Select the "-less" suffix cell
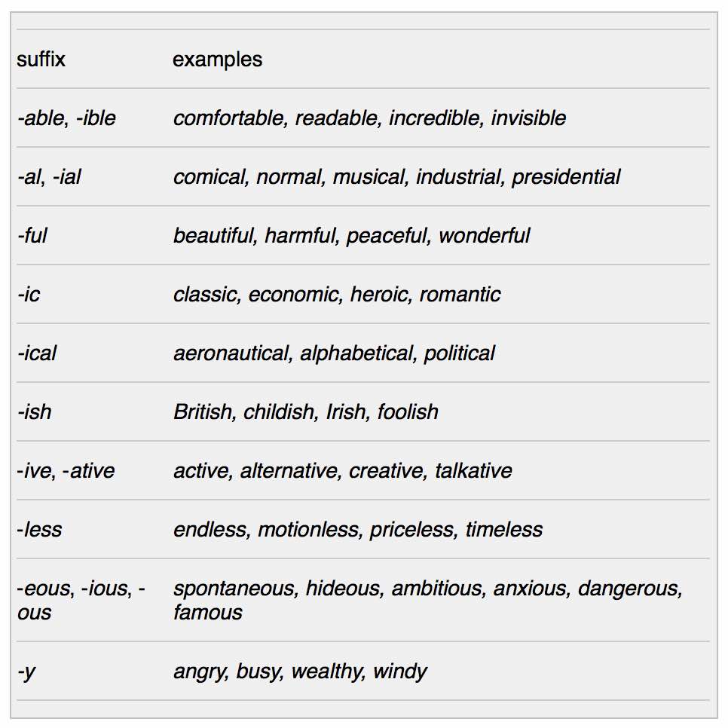 (40, 530)
